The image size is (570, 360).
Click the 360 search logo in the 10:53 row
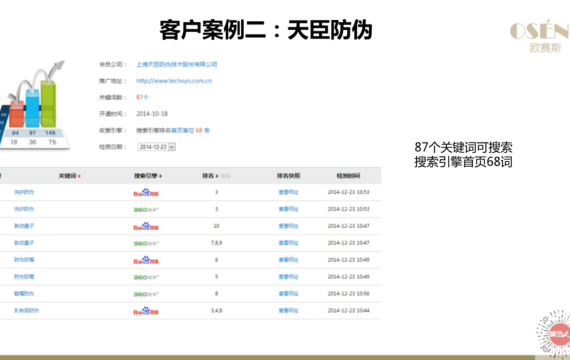click(146, 209)
